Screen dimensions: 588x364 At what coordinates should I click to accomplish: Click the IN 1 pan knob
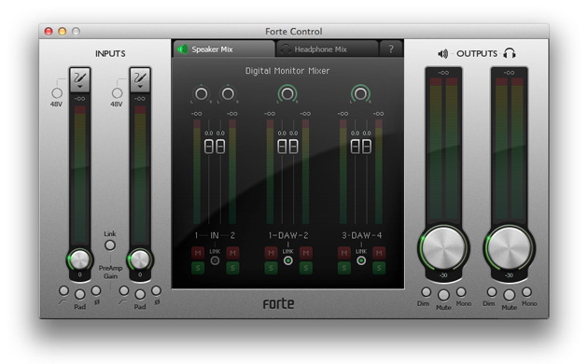pos(202,93)
